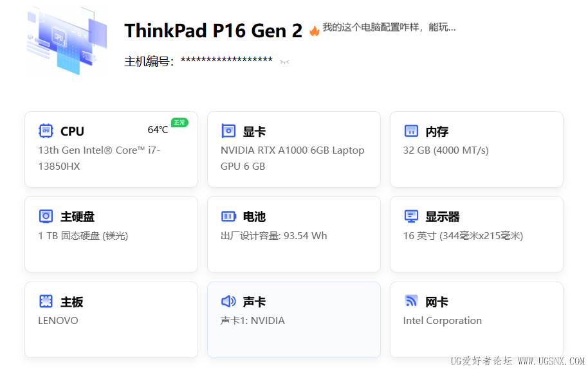Click the 显卡 card heading

click(x=254, y=131)
